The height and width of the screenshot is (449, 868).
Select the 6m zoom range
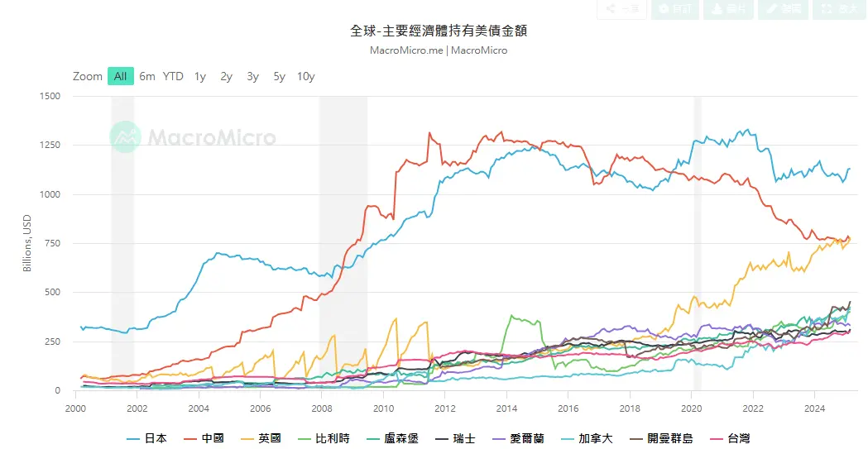[x=147, y=76]
